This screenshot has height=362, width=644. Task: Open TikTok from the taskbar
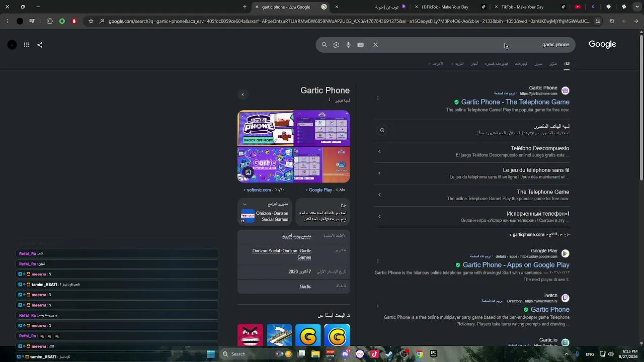click(x=374, y=354)
